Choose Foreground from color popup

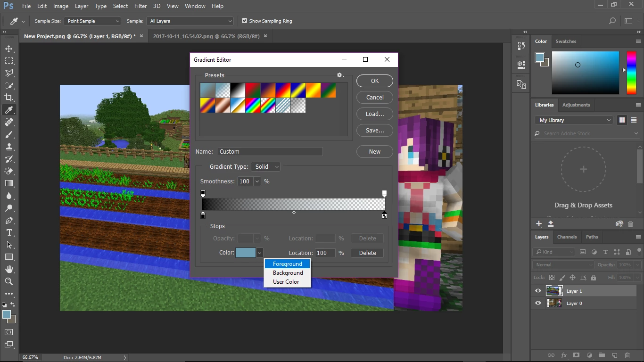click(287, 264)
